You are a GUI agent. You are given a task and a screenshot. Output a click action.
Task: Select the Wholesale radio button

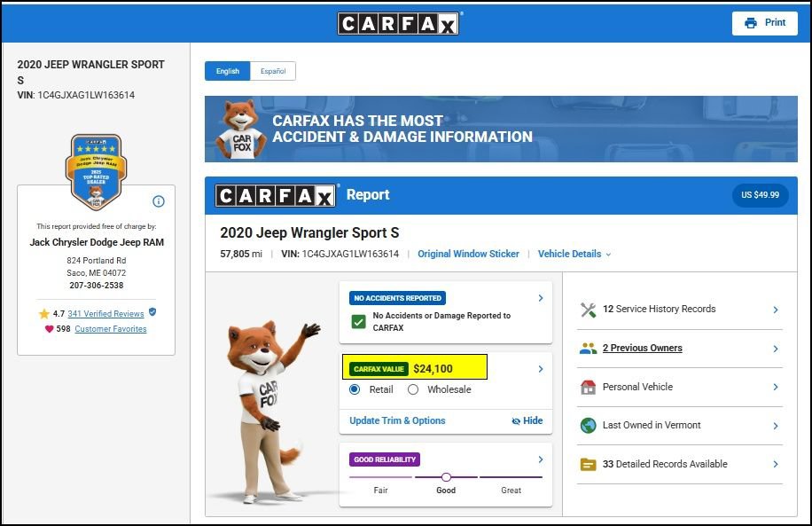(413, 389)
